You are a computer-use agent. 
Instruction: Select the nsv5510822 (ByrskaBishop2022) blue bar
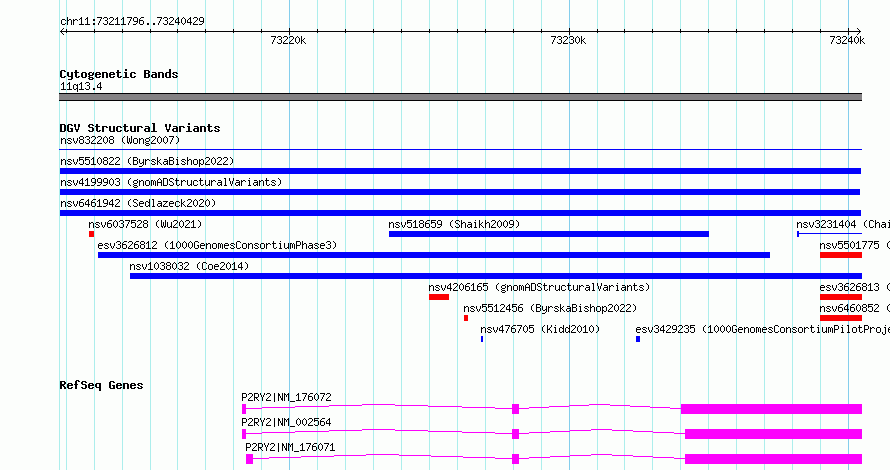point(460,171)
